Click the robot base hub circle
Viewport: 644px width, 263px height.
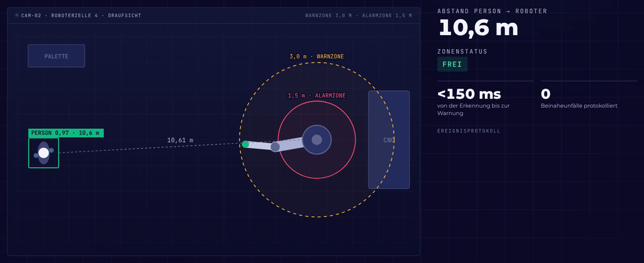click(317, 140)
